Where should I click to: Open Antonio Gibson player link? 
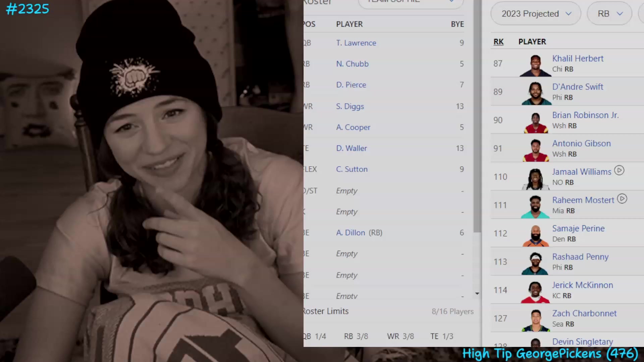pos(581,143)
